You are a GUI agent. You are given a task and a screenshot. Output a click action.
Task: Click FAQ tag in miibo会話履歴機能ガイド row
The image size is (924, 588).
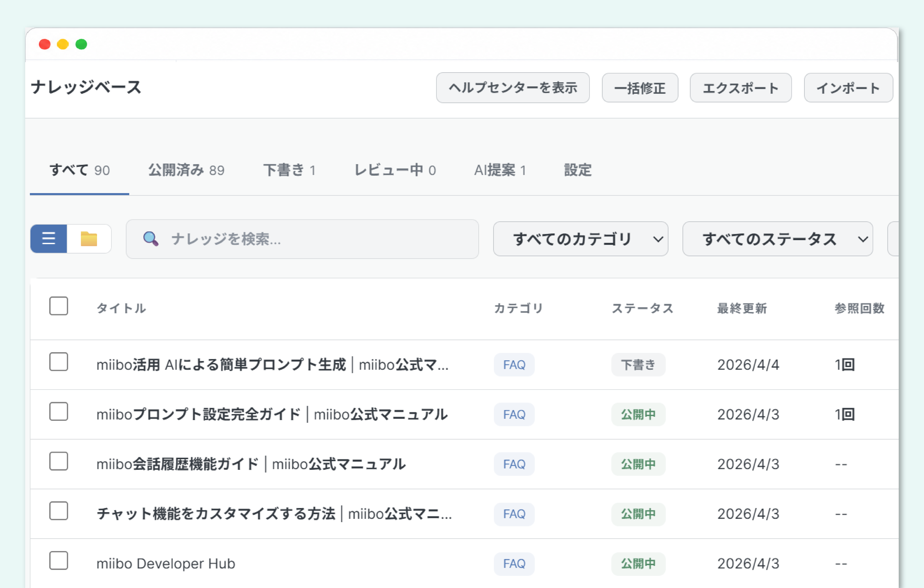514,464
